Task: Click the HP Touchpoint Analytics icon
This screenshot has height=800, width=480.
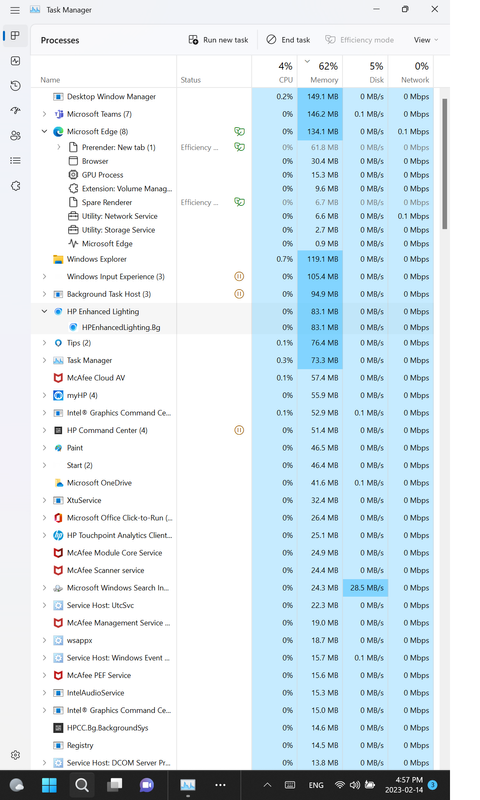Action: 58,535
